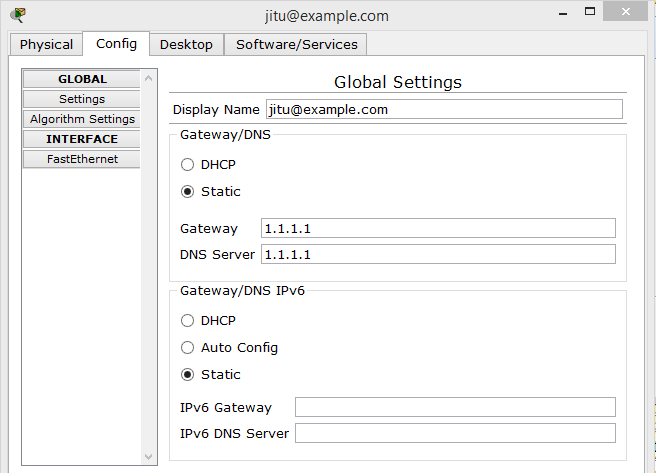Screen dimensions: 656x473
Task: Click the IPv6 Gateway field
Action: [455, 407]
